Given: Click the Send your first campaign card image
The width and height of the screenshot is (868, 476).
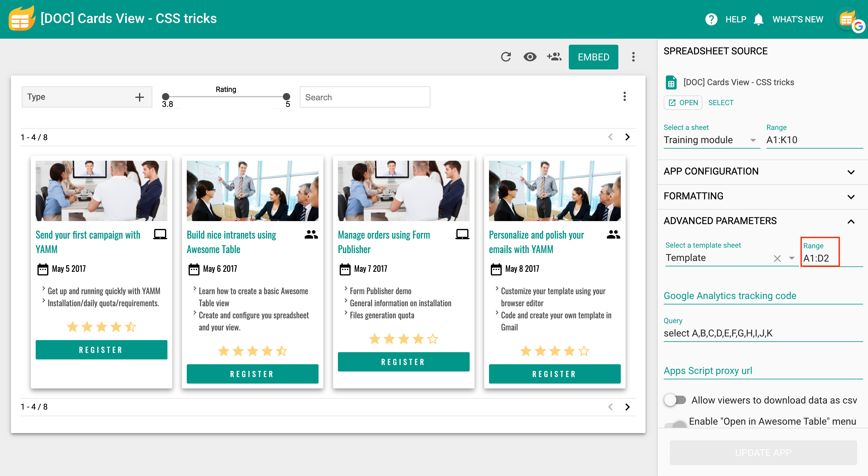Looking at the screenshot, I should (x=102, y=191).
